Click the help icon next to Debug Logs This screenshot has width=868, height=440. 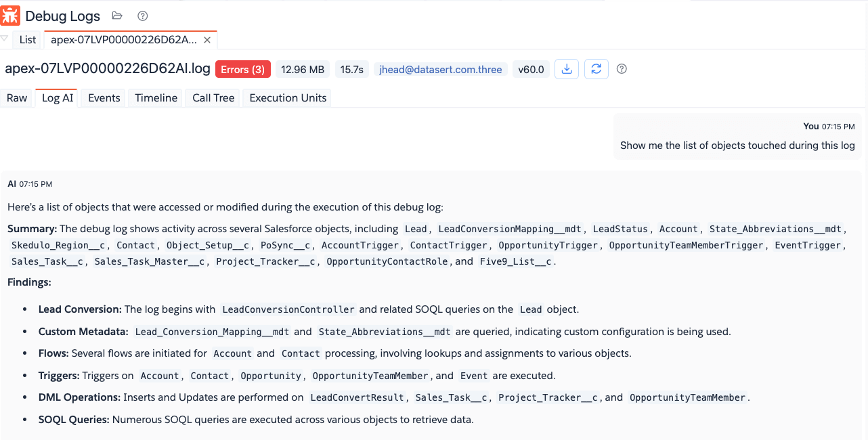tap(142, 16)
